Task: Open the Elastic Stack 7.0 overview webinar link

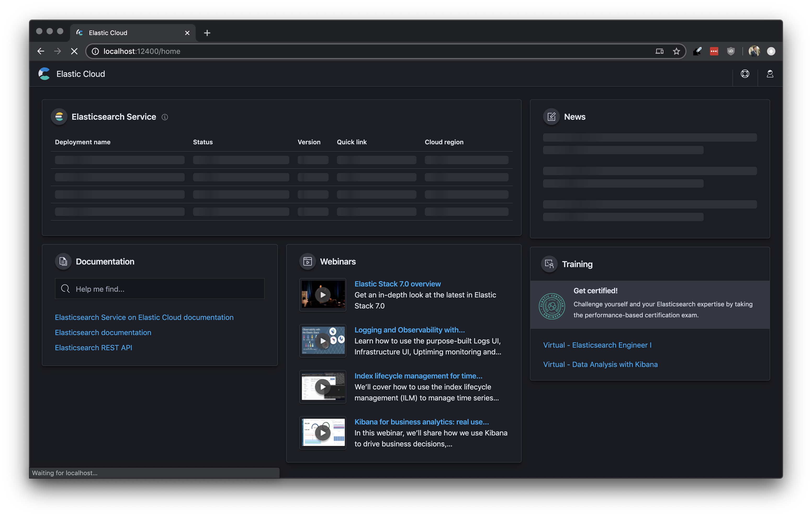Action: pyautogui.click(x=397, y=284)
